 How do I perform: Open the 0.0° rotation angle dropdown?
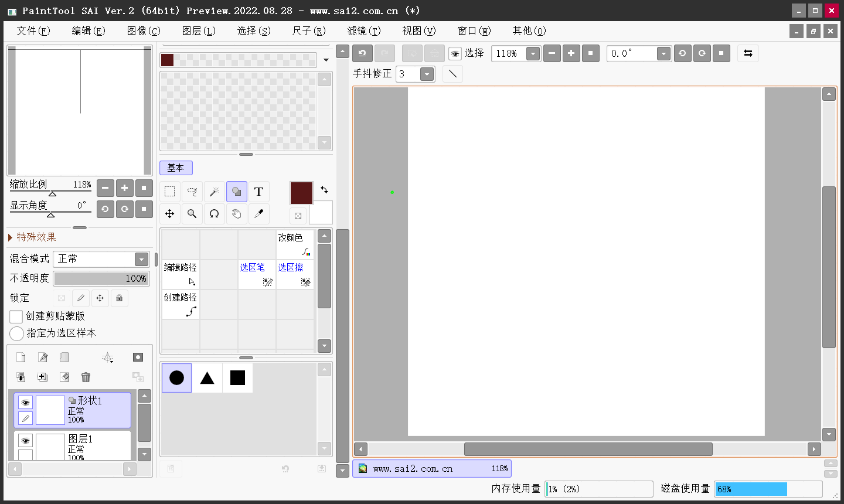[x=663, y=54]
